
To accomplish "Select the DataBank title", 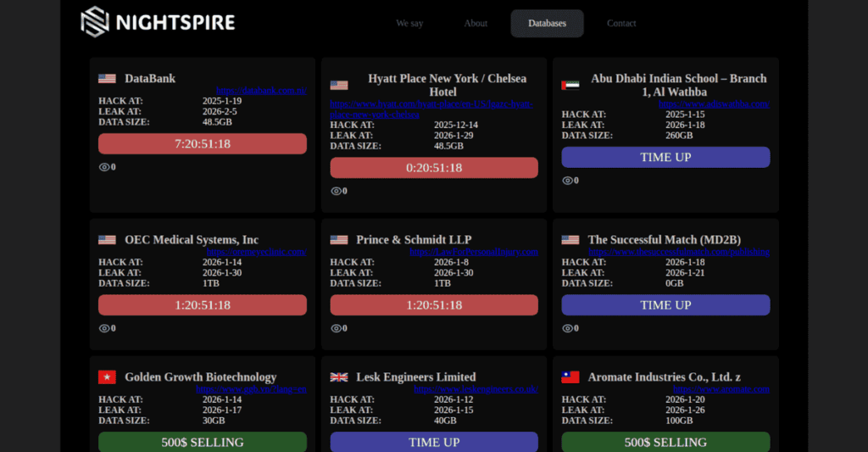I will pos(150,79).
